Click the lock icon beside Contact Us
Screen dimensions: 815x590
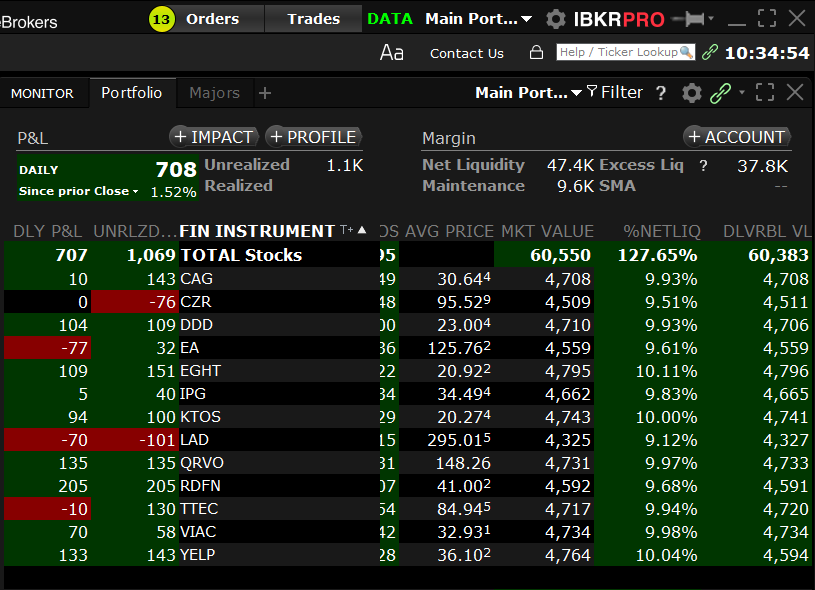[x=536, y=53]
